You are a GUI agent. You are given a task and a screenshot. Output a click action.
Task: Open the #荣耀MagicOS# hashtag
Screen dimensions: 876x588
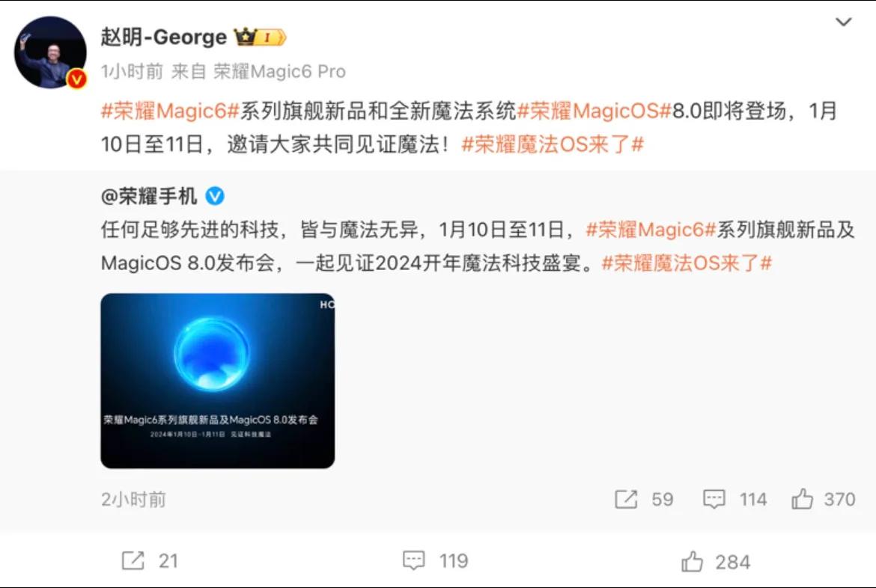click(x=594, y=111)
